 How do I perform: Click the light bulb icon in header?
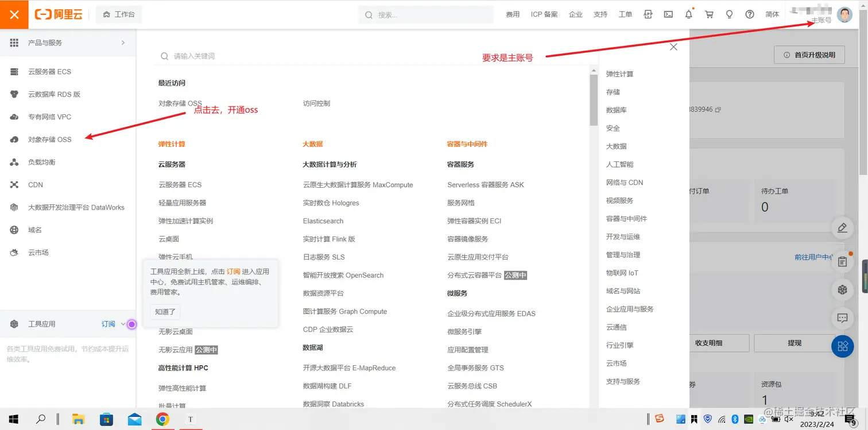point(730,14)
